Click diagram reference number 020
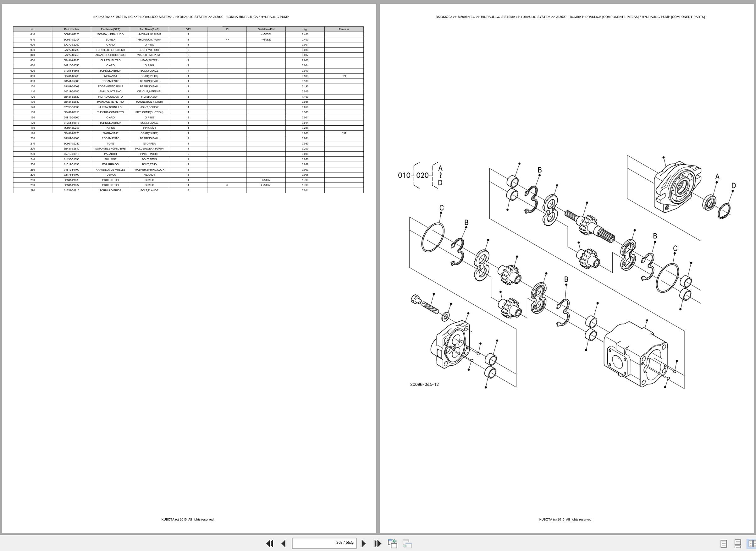 [422, 175]
